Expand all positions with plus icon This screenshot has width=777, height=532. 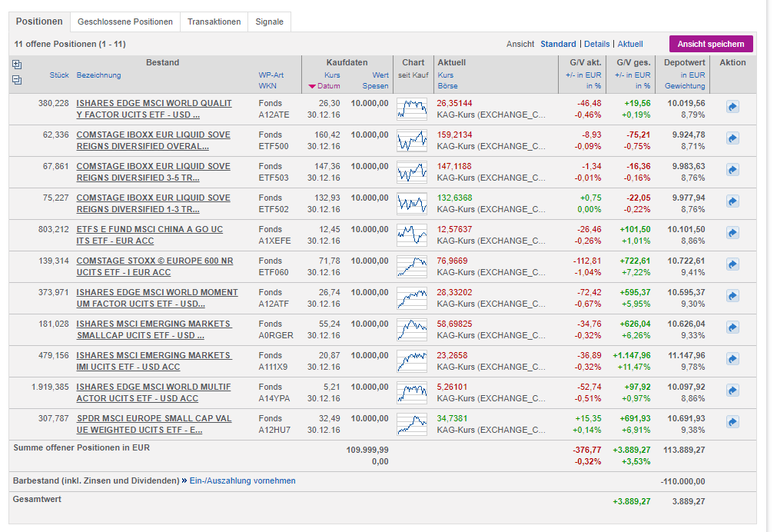point(18,65)
